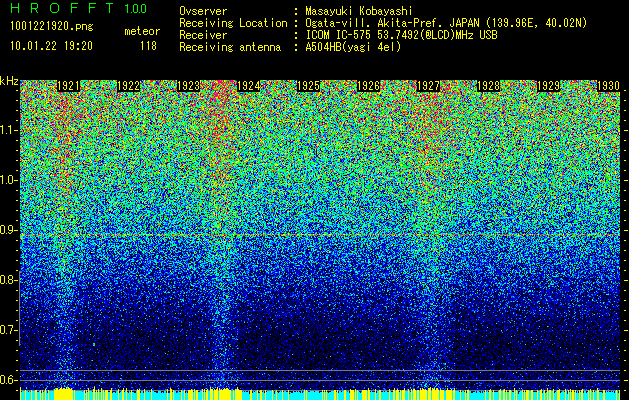Click the 1928 time marker
The width and height of the screenshot is (629, 400).
(x=488, y=86)
